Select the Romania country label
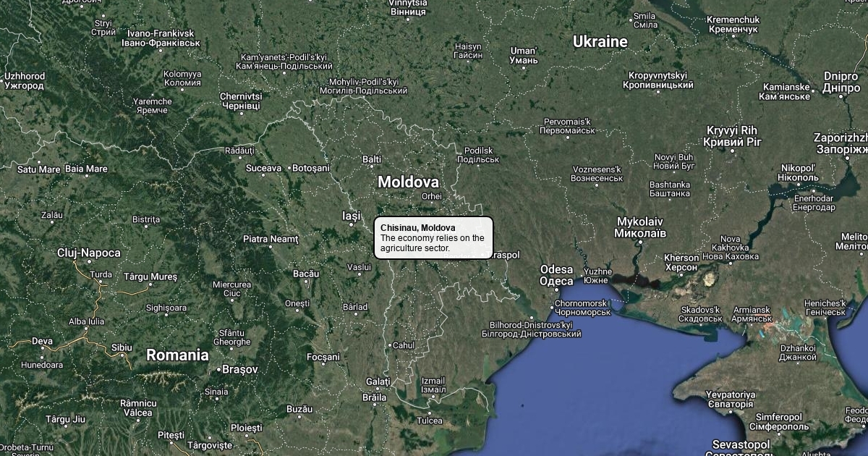This screenshot has height=456, width=868. click(x=177, y=355)
